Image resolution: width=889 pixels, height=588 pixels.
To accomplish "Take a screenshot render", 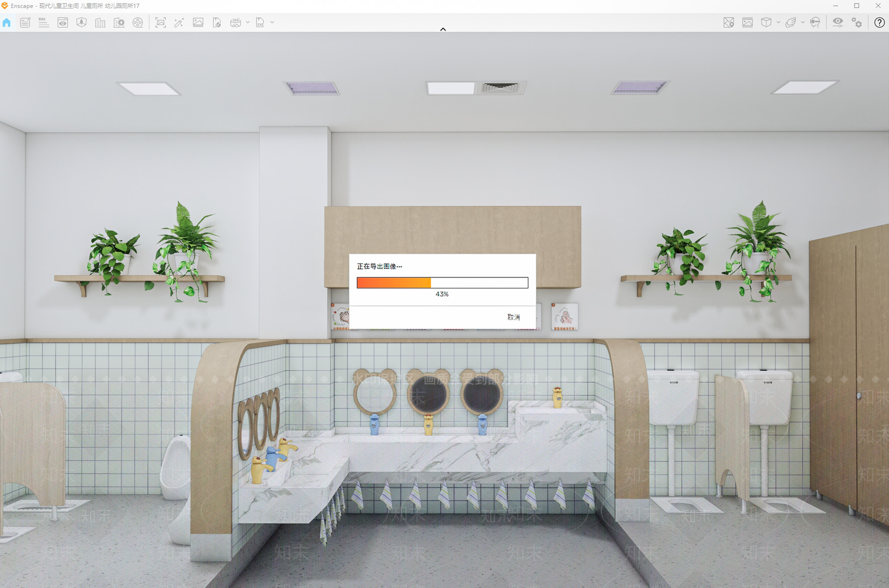I will (161, 23).
